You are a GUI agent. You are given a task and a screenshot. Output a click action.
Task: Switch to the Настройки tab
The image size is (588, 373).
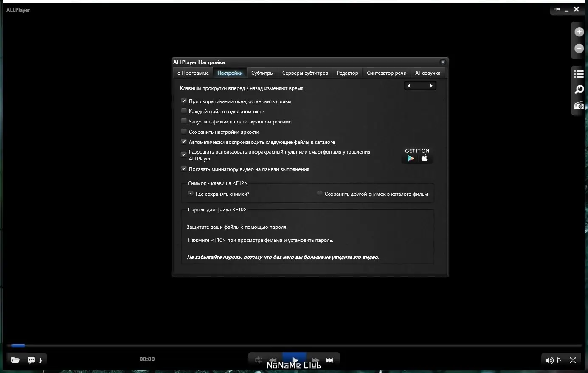230,73
